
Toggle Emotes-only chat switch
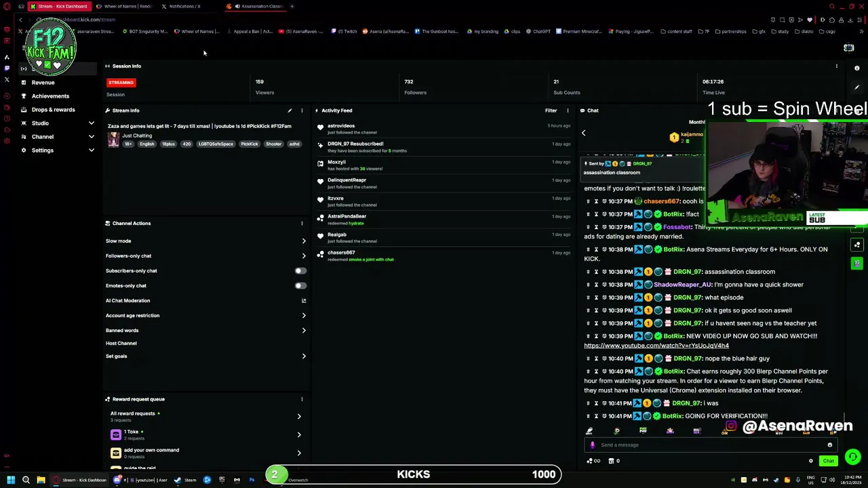300,286
